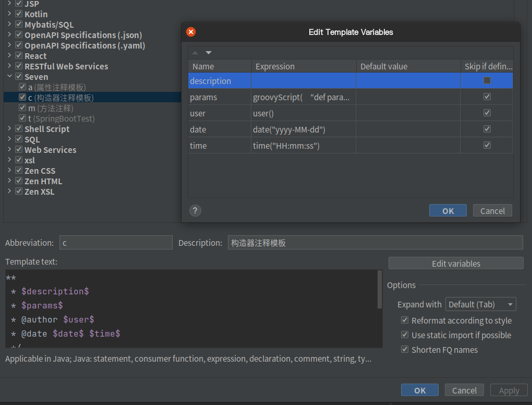Move variable down with arrow icon
This screenshot has height=405, width=532.
[209, 53]
